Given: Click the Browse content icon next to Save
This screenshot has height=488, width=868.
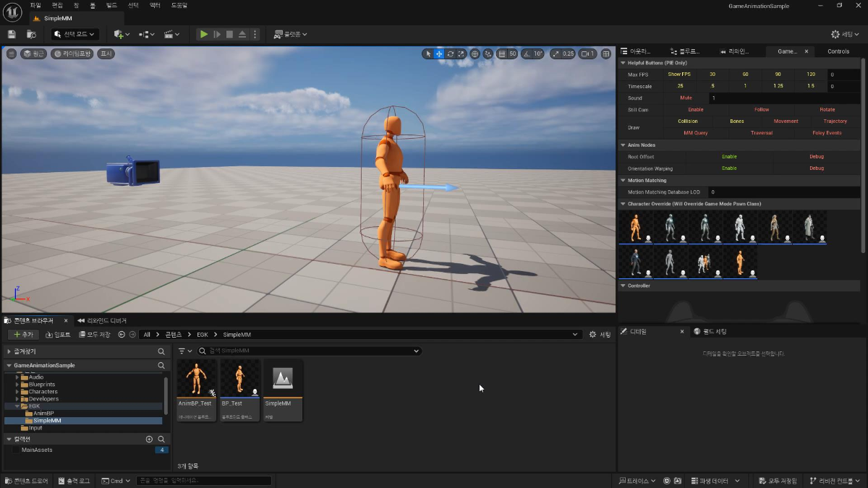Looking at the screenshot, I should tap(31, 34).
